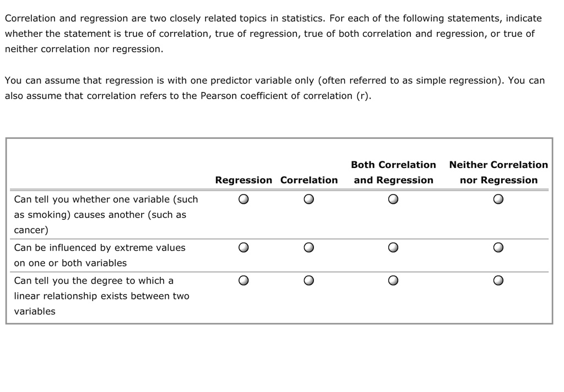Click the simple regression explanatory paragraph
The height and width of the screenshot is (392, 564).
[x=274, y=88]
